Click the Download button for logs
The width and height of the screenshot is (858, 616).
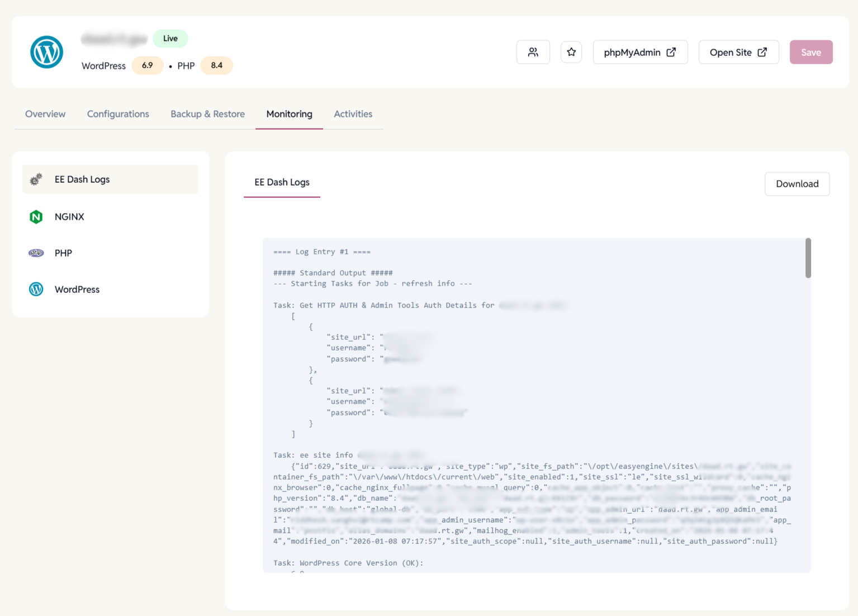click(x=797, y=183)
